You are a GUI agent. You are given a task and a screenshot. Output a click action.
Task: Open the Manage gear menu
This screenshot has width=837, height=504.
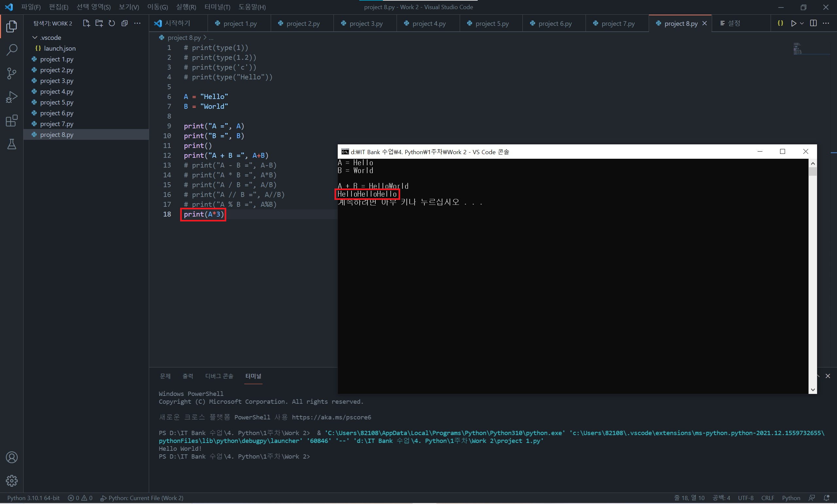pyautogui.click(x=11, y=480)
